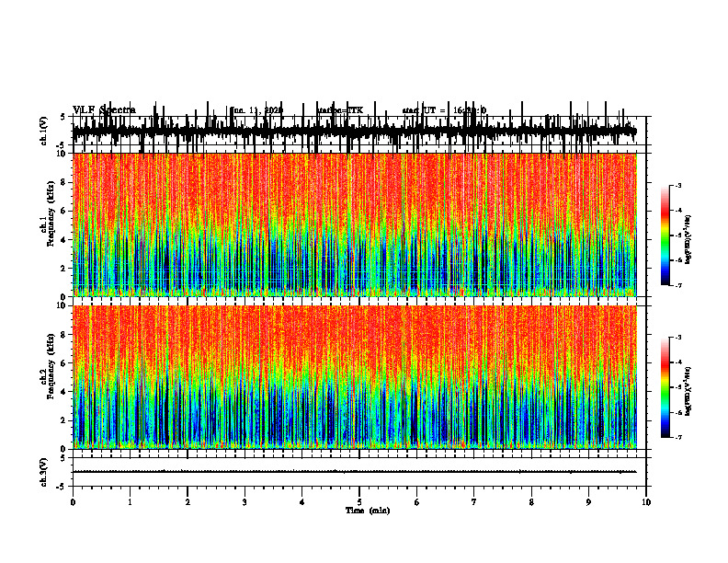
Task: Click time axis tick label 4
Action: click(302, 502)
